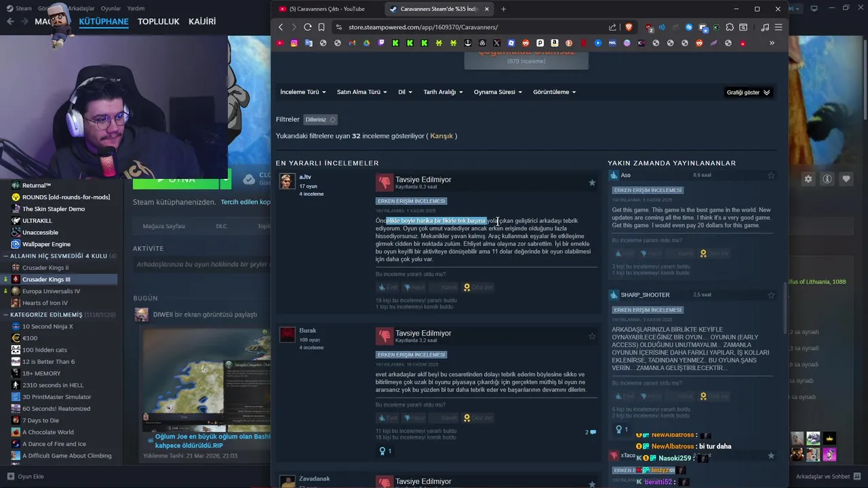This screenshot has width=868, height=488.
Task: Mark aJtv's review helpful with Evet
Action: pyautogui.click(x=388, y=287)
